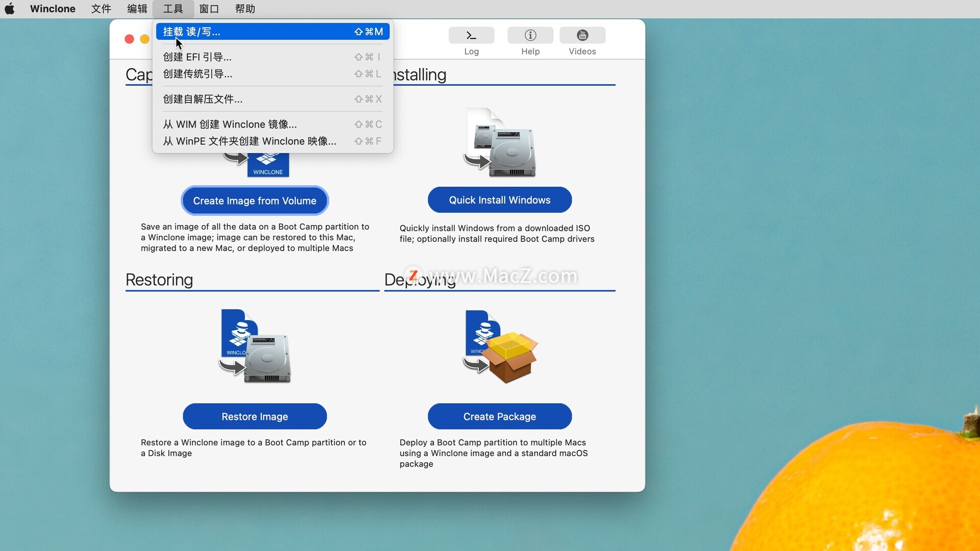Click the 'Deploy a Boot Camp partition' description
The height and width of the screenshot is (551, 980).
tap(494, 453)
